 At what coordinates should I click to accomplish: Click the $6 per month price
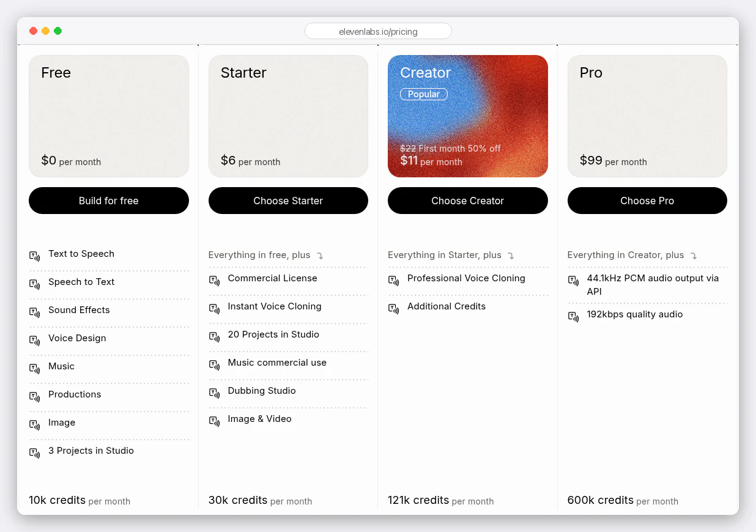(x=251, y=161)
